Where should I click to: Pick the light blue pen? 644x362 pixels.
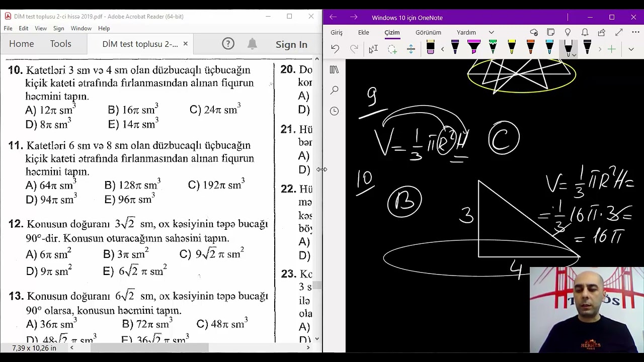(549, 48)
